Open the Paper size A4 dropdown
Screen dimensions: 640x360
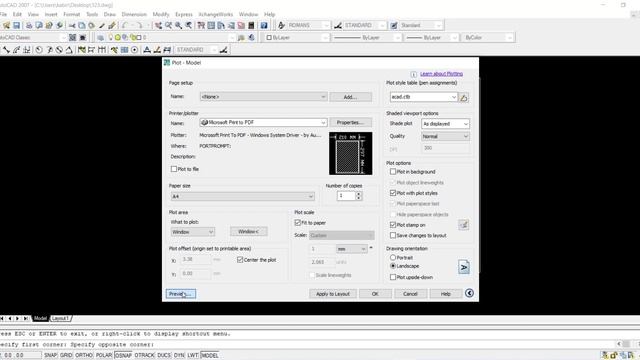click(242, 196)
